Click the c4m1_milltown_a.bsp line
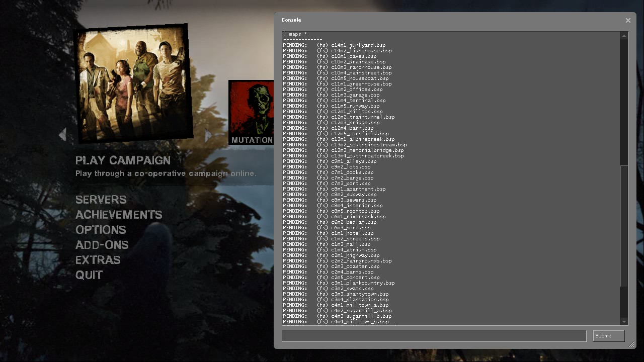Image resolution: width=644 pixels, height=362 pixels. tap(336, 305)
